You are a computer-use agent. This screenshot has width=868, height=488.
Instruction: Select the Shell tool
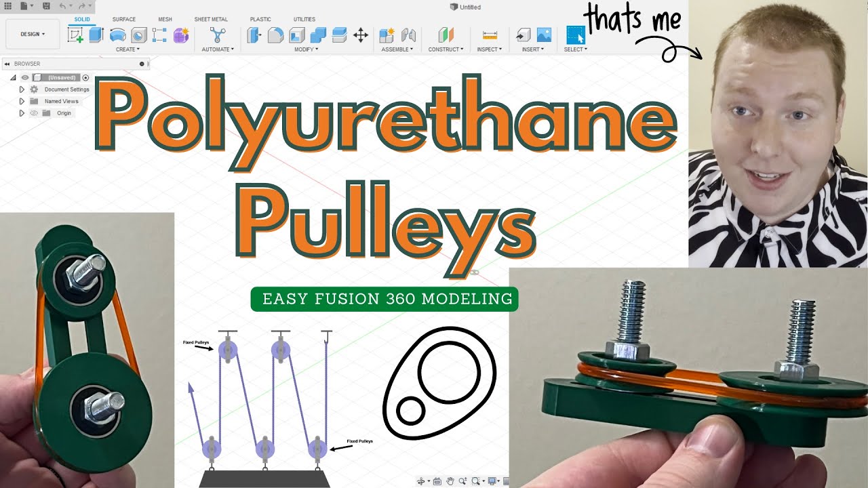pos(296,35)
